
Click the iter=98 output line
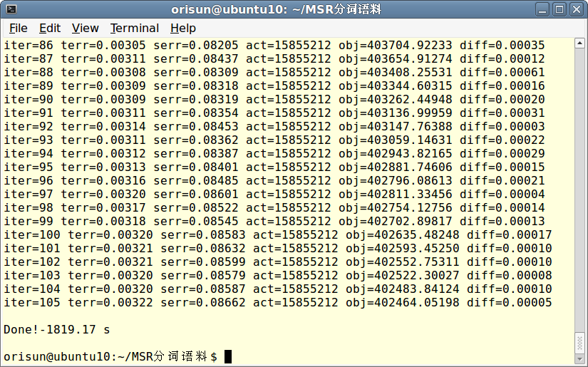pos(274,207)
